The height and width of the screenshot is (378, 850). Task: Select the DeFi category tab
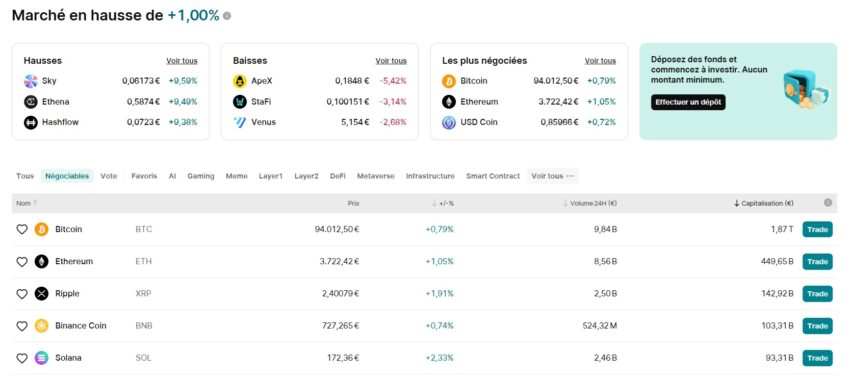(x=338, y=176)
